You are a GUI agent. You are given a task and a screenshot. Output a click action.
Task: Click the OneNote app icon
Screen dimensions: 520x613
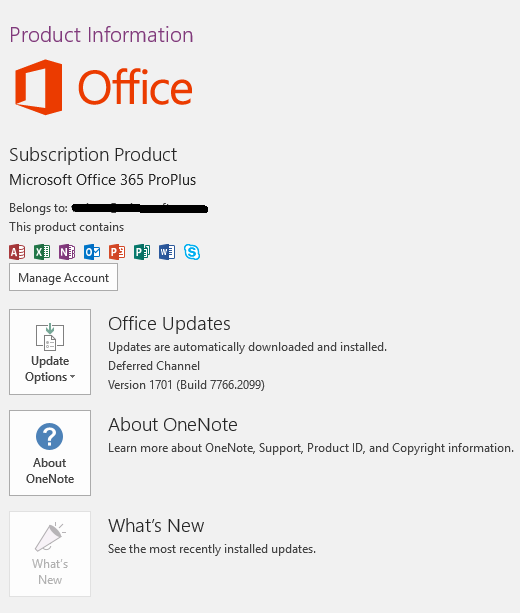[x=67, y=252]
